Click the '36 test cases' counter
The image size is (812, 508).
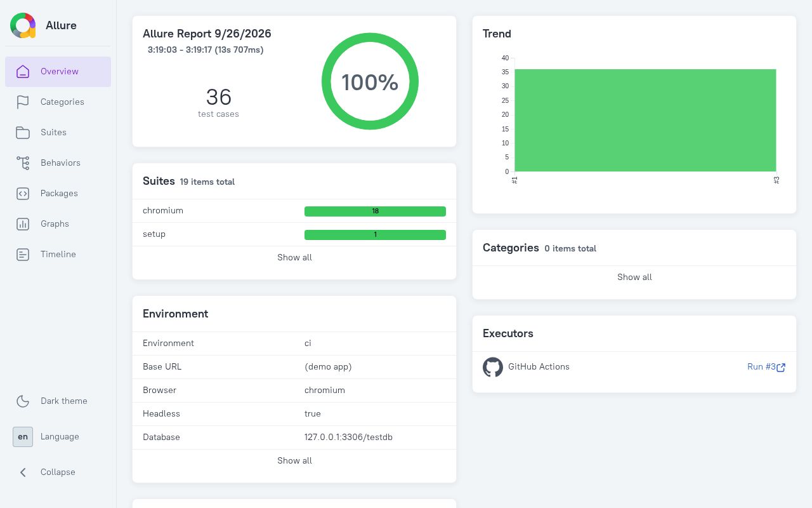[218, 102]
